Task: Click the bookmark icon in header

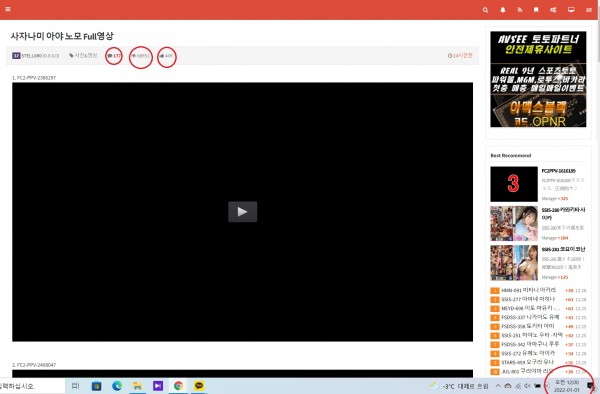Action: pyautogui.click(x=536, y=10)
